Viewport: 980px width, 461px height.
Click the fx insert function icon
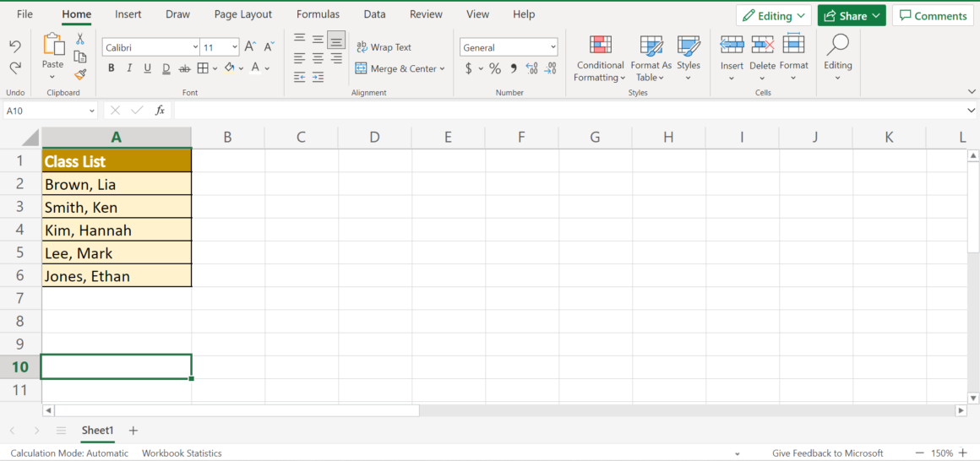tap(160, 111)
